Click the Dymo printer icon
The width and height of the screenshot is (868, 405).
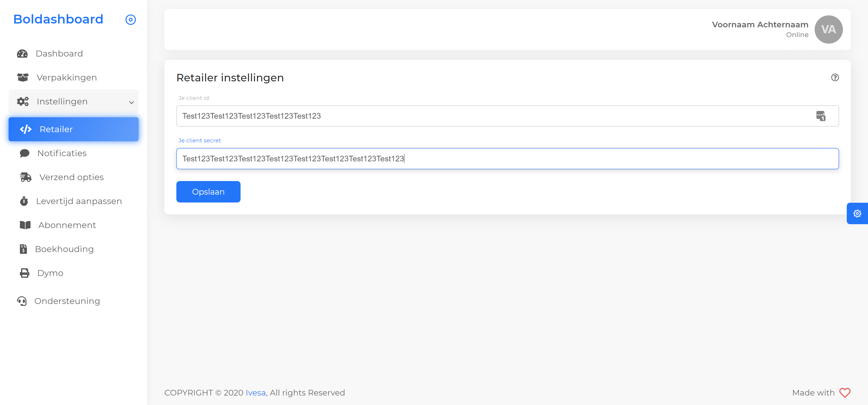pyautogui.click(x=24, y=273)
